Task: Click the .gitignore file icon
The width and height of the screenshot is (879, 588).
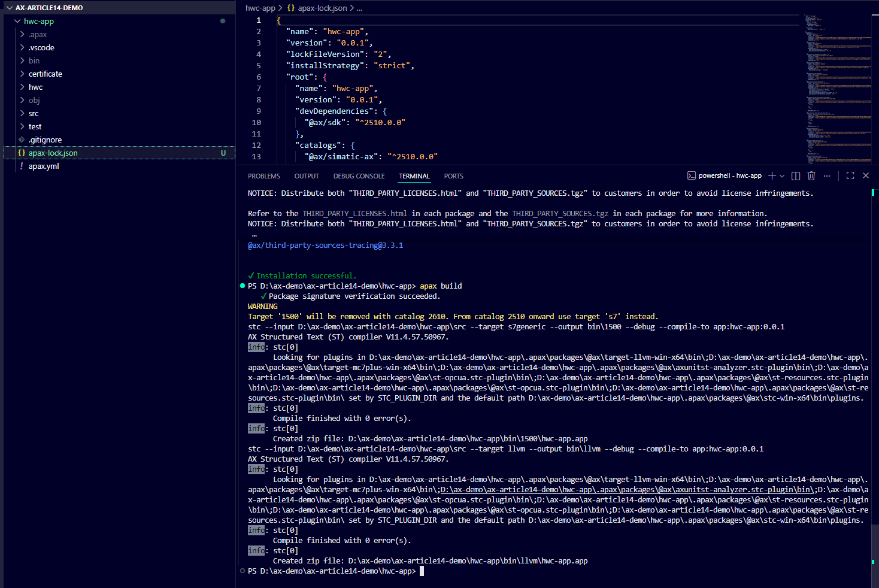Action: pyautogui.click(x=22, y=140)
